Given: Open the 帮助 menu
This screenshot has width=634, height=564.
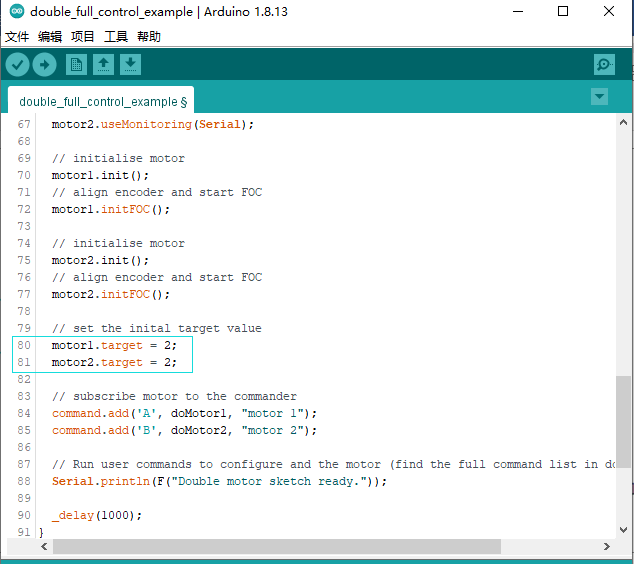Looking at the screenshot, I should click(149, 37).
